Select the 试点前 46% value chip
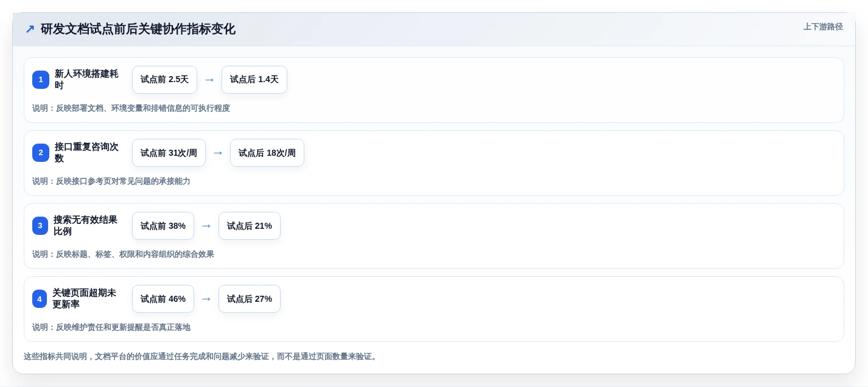Viewport: 868px width, 387px height. coord(163,299)
